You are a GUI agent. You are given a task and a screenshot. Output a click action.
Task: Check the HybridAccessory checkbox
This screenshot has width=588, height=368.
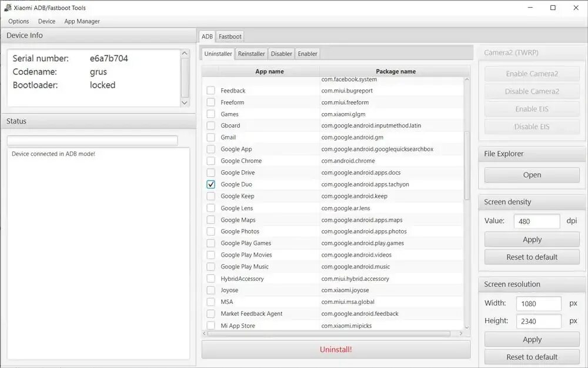click(211, 279)
